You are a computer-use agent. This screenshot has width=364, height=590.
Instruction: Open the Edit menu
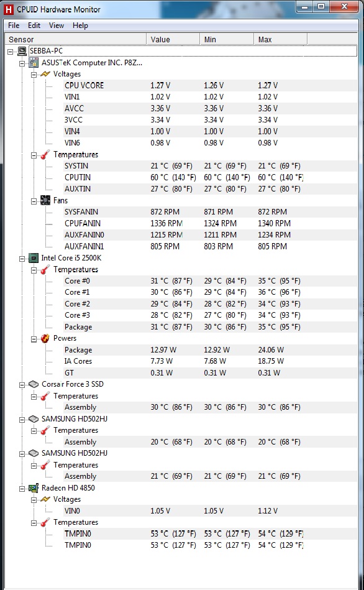34,25
